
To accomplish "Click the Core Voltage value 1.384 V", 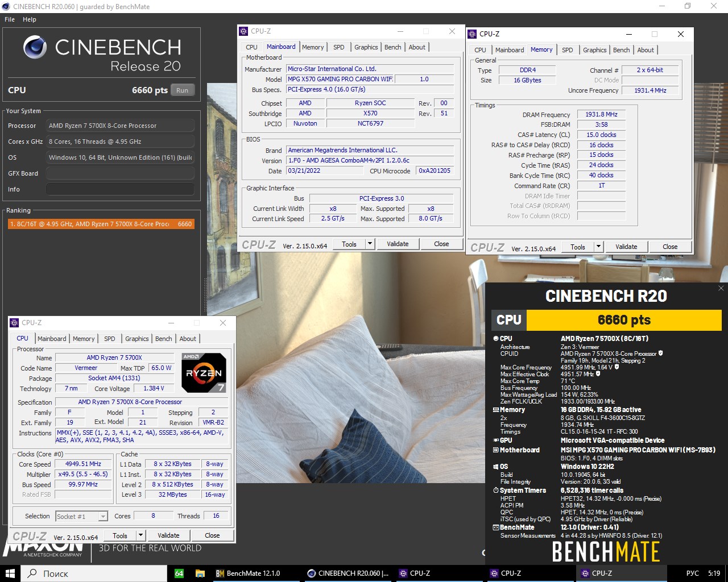I will 154,388.
